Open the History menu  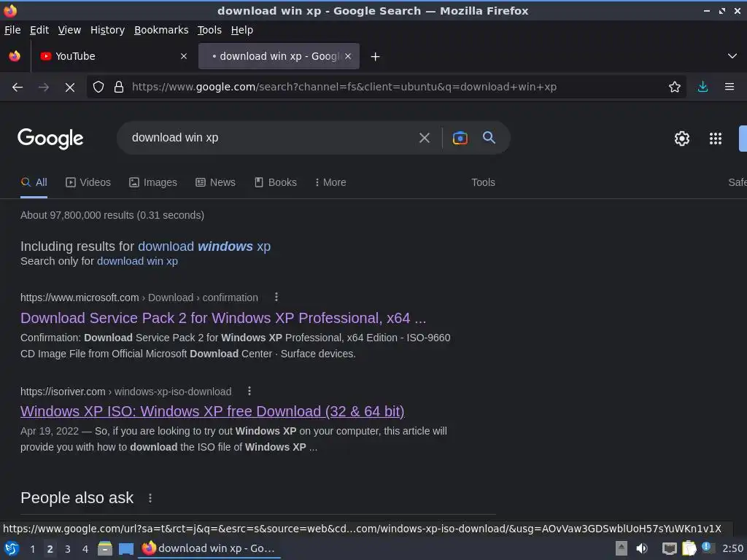point(107,30)
